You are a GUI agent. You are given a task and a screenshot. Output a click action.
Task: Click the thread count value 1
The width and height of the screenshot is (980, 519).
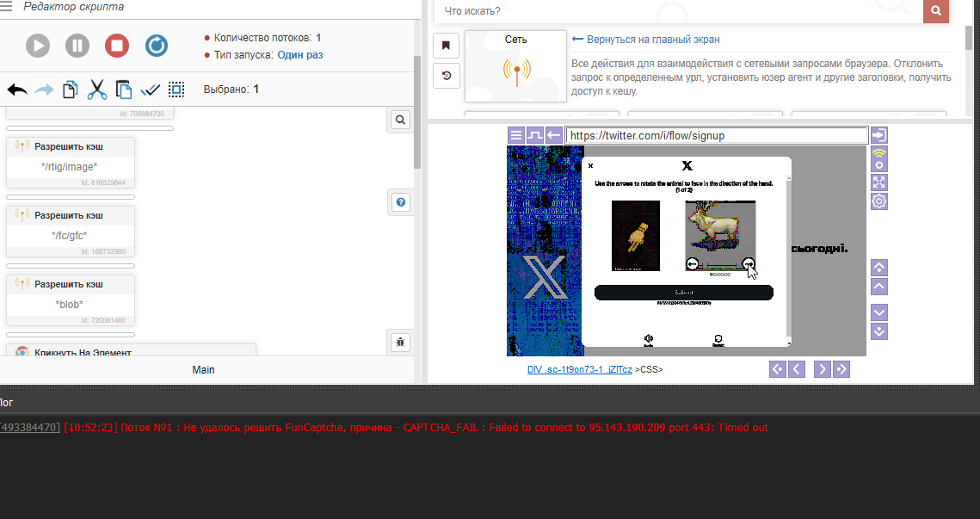point(318,38)
